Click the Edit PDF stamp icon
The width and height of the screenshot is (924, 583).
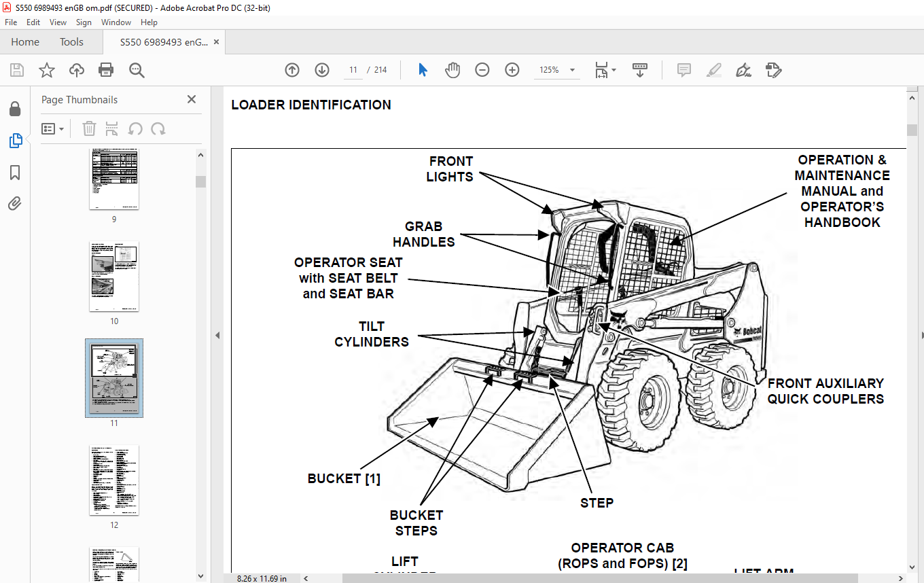click(773, 70)
